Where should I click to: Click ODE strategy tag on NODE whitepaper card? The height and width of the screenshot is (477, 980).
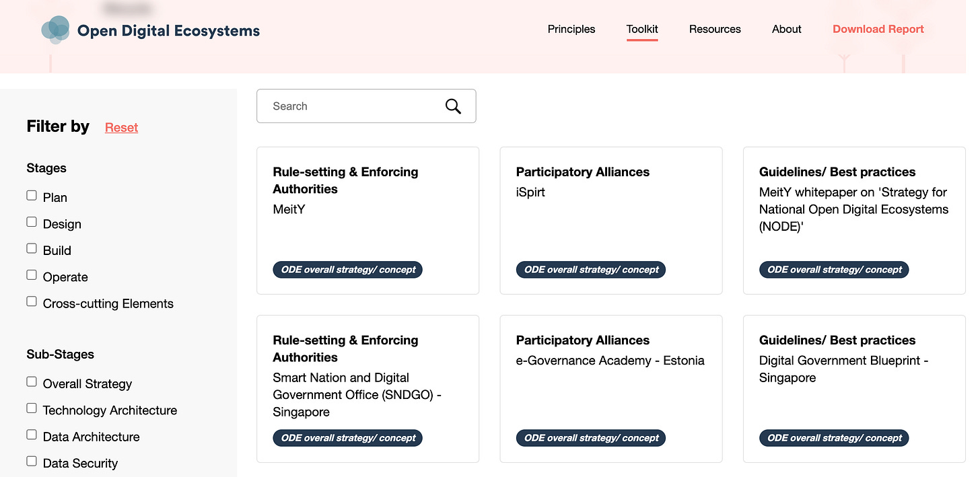point(835,270)
